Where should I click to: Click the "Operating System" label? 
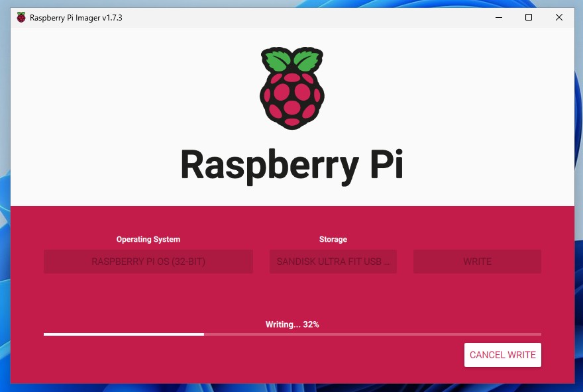pyautogui.click(x=148, y=239)
